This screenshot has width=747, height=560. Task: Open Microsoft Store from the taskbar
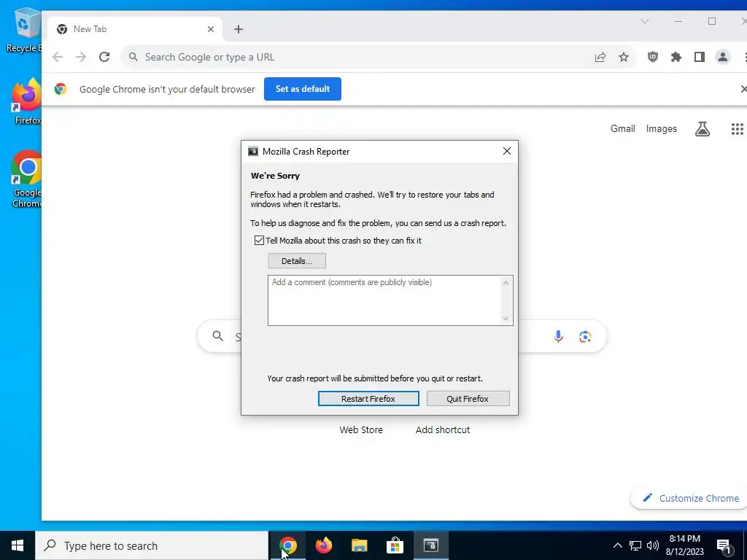395,545
